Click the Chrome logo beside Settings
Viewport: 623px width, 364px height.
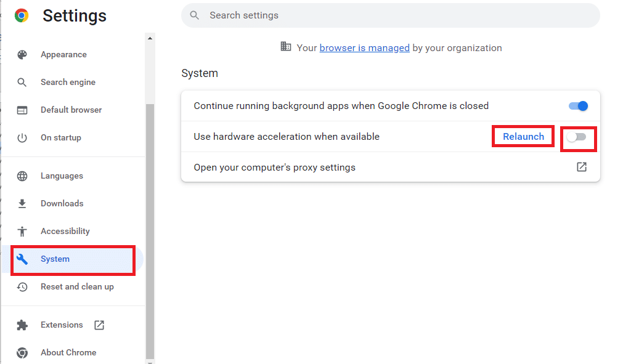(x=22, y=15)
